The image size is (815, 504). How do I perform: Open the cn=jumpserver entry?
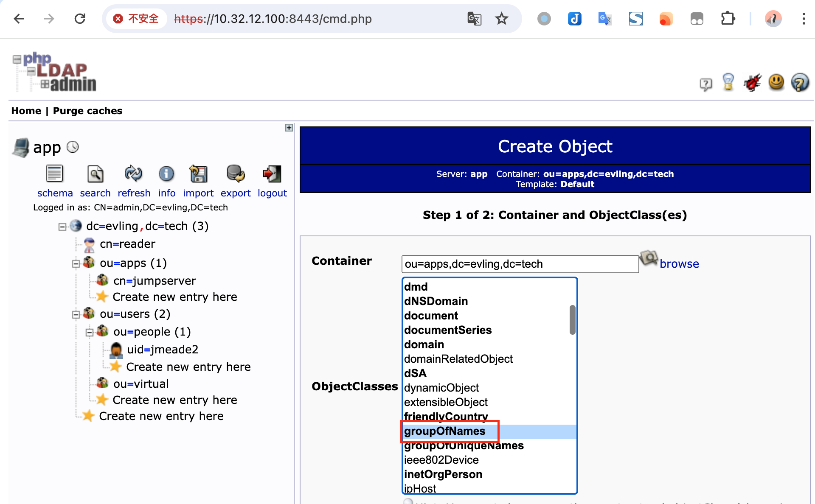155,281
